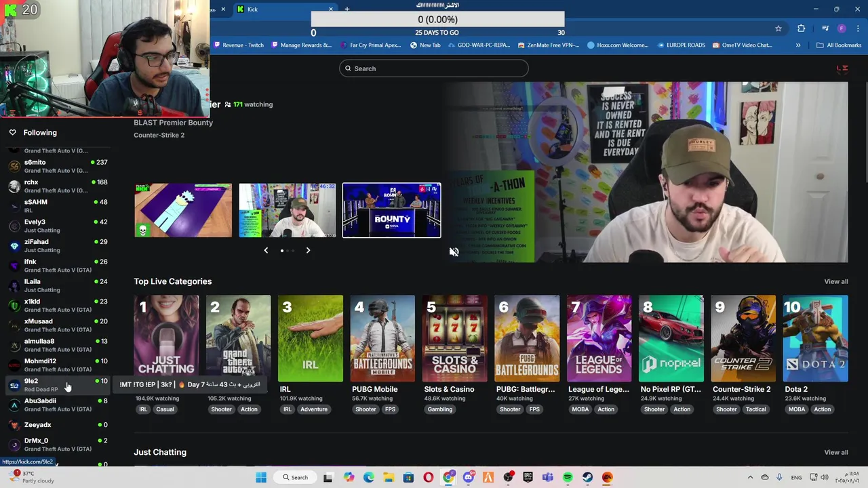View all Just Chatting streams
This screenshot has width=868, height=488.
(x=835, y=452)
